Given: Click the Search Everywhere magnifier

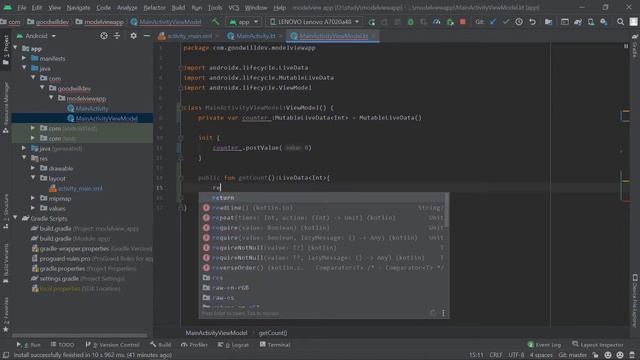Looking at the screenshot, I should tap(620, 22).
